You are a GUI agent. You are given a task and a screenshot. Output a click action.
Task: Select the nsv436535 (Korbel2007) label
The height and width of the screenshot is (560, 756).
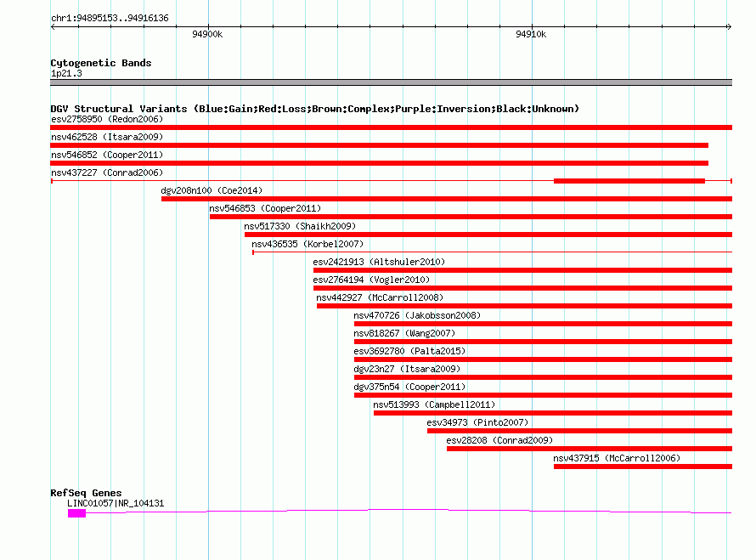click(x=307, y=244)
